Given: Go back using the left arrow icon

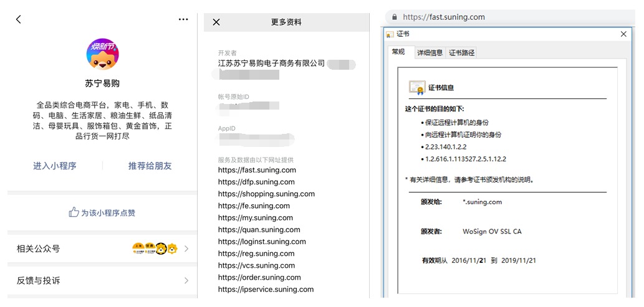Looking at the screenshot, I should (18, 19).
